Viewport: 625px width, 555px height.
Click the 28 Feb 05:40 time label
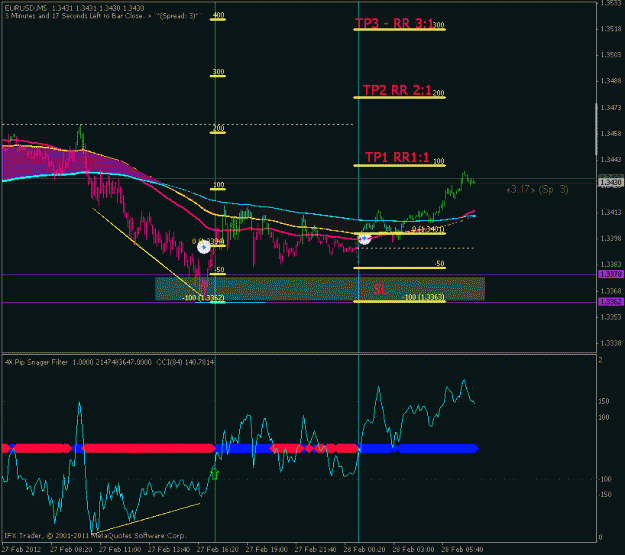(462, 549)
